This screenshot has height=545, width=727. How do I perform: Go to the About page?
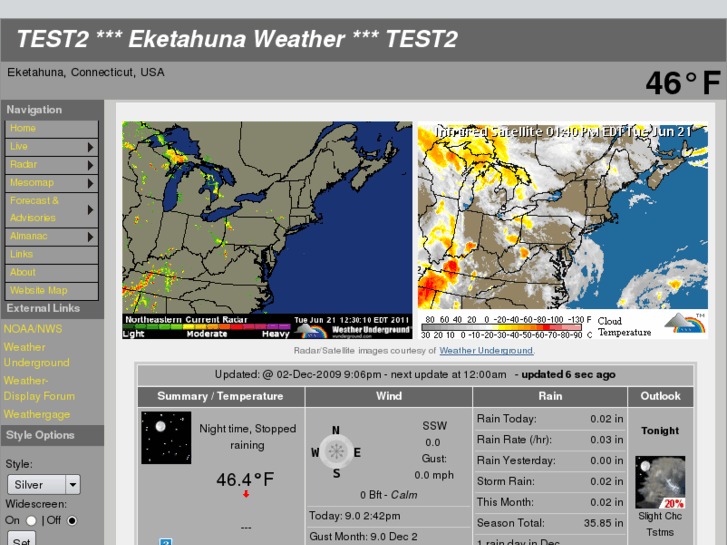[51, 273]
